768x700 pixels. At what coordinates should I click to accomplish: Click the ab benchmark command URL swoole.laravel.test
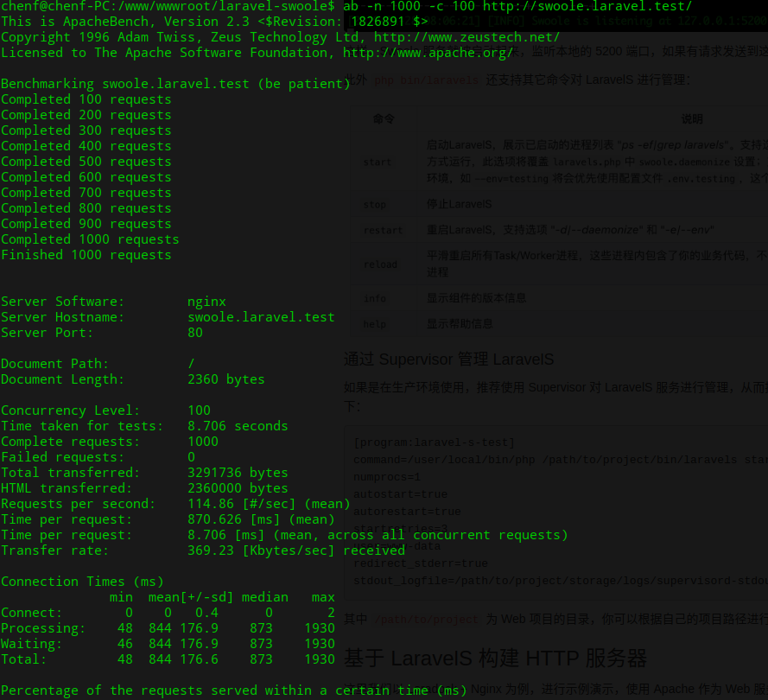(587, 6)
